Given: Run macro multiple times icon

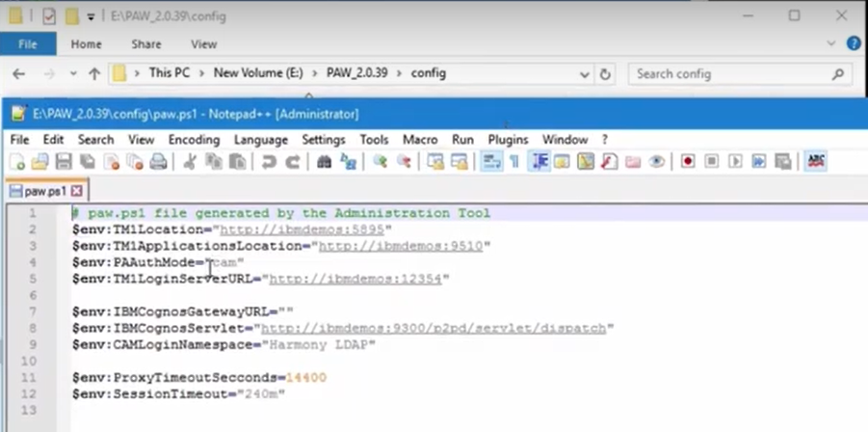Looking at the screenshot, I should tap(758, 162).
